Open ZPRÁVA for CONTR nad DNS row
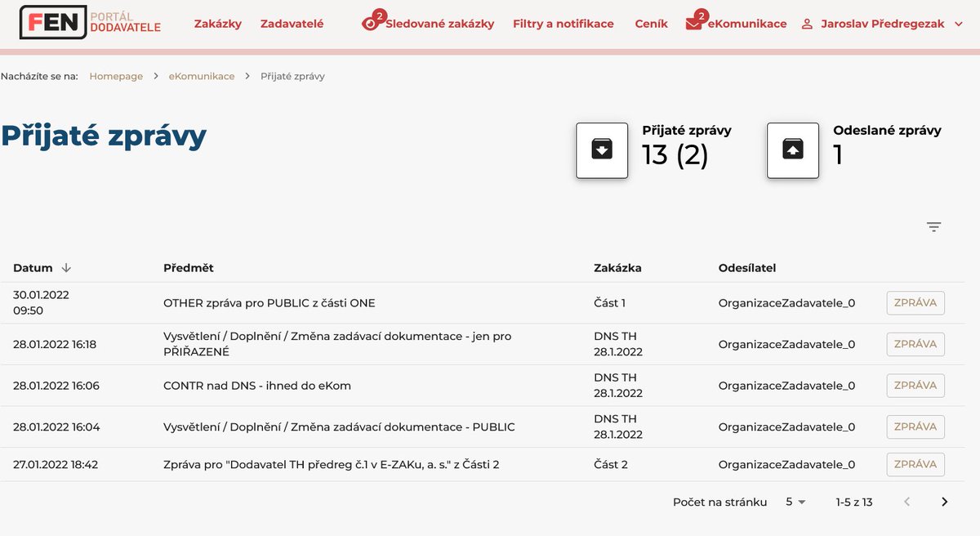This screenshot has height=536, width=980. coord(915,386)
